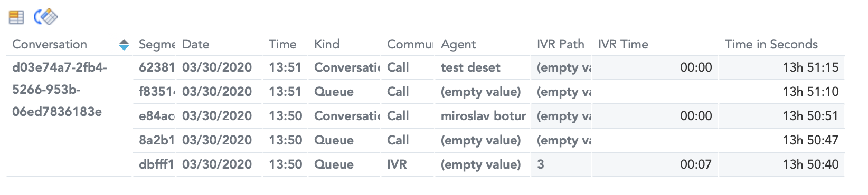Select the IVR communication type cell
Screen dimensions: 868x195
tap(397, 164)
